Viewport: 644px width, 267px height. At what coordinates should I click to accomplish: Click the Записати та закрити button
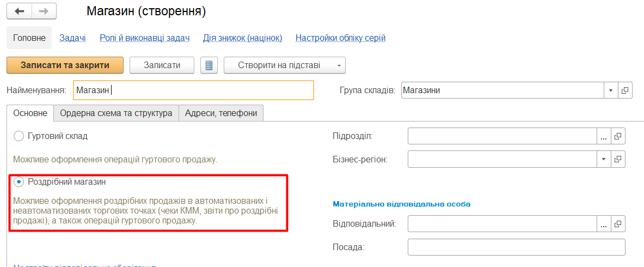coord(65,65)
